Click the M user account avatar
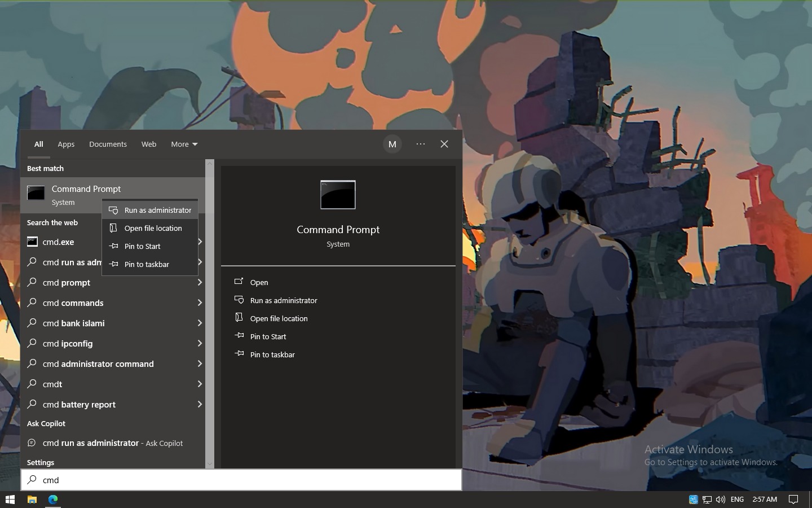812x508 pixels. click(x=392, y=144)
